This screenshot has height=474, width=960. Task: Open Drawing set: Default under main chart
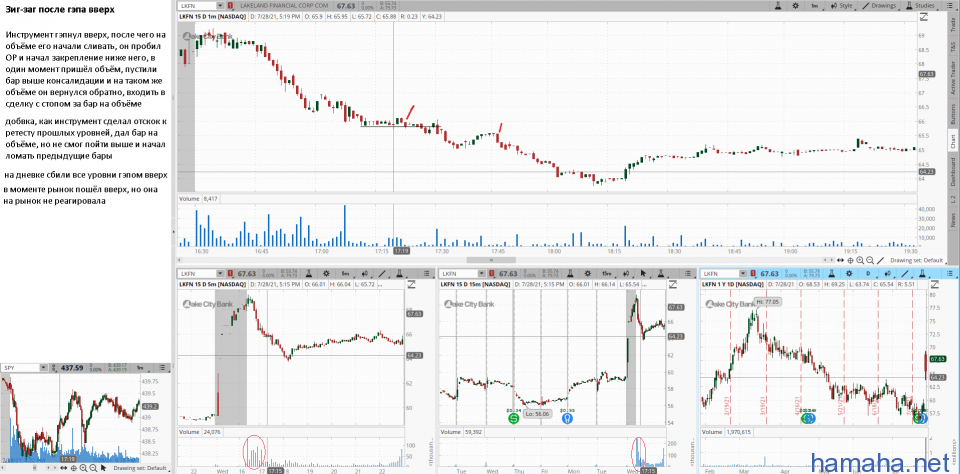coord(917,260)
